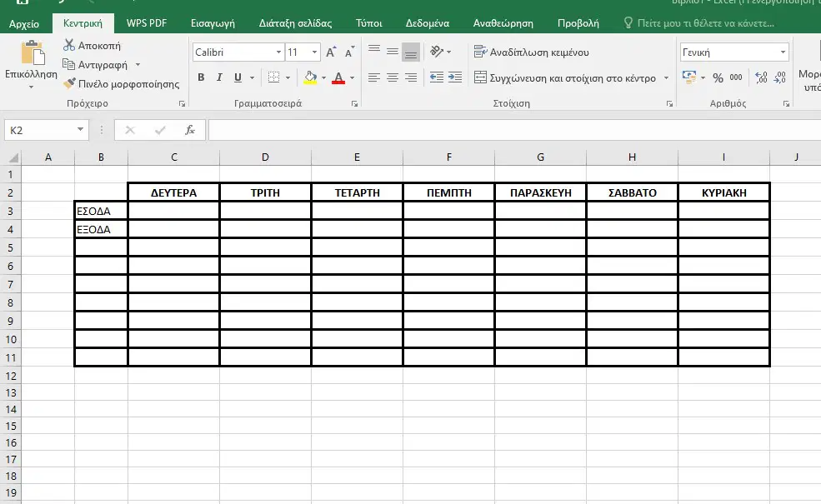The width and height of the screenshot is (821, 504).
Task: Decrease font size with the small A icon
Action: coord(349,52)
